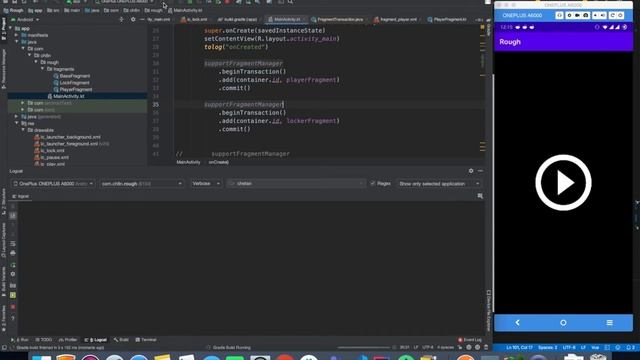Click the question mark help icon in the Logcat strip
This screenshot has width=640, height=360.
[x=13, y=318]
